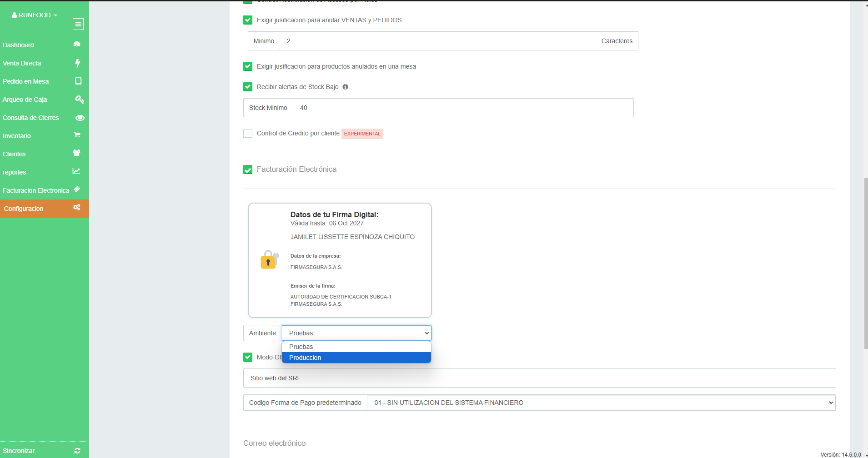Viewport: 868px width, 458px height.
Task: Select Pruebas option in Ambiente list
Action: [x=356, y=347]
